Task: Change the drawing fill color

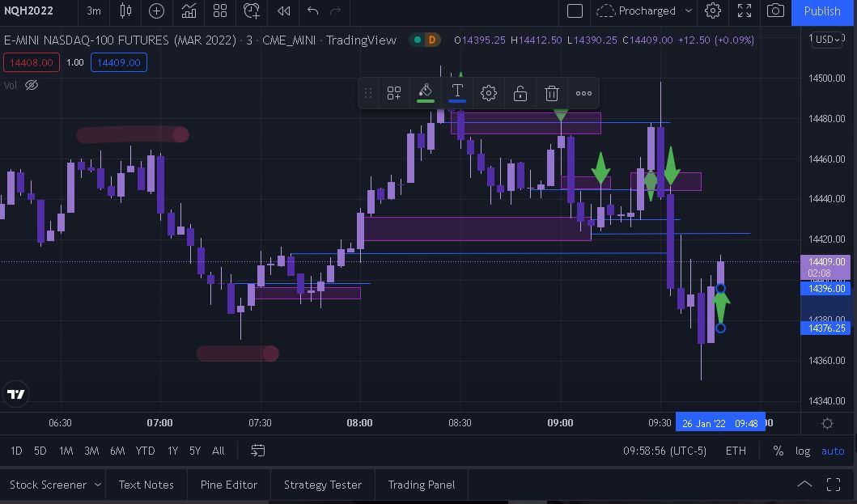Action: (x=425, y=92)
